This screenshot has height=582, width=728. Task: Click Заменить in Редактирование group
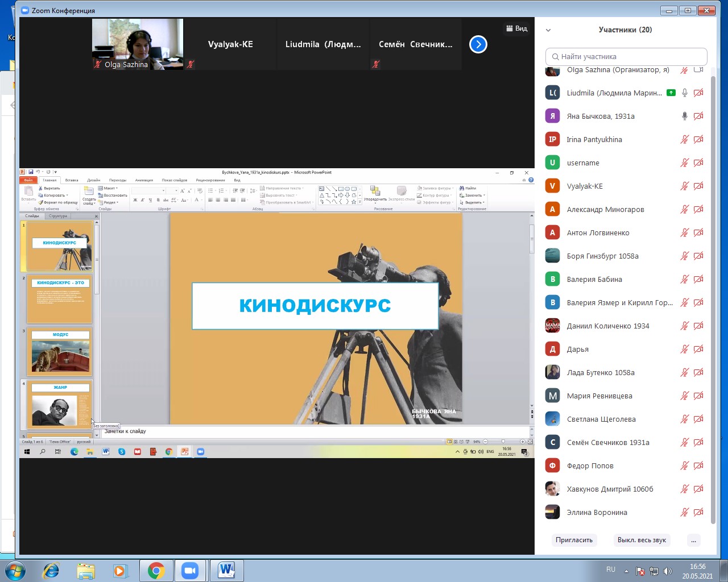[472, 195]
